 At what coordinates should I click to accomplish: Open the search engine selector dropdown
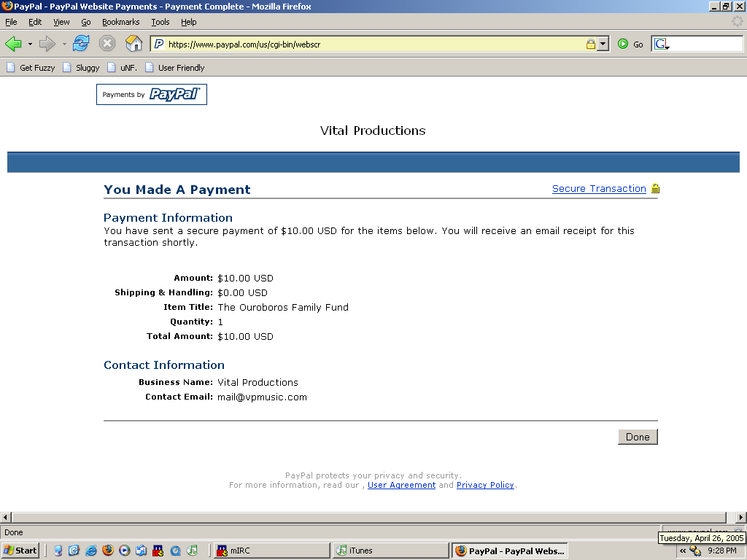click(662, 45)
